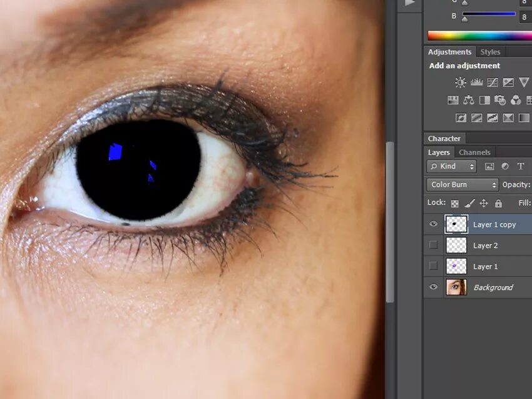The height and width of the screenshot is (399, 532).
Task: Switch to the Channels tab
Action: coord(474,152)
